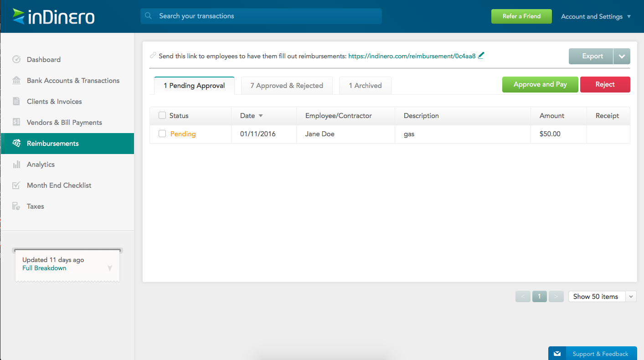The height and width of the screenshot is (360, 644).
Task: Open the Show 50 items dropdown
Action: tap(631, 297)
